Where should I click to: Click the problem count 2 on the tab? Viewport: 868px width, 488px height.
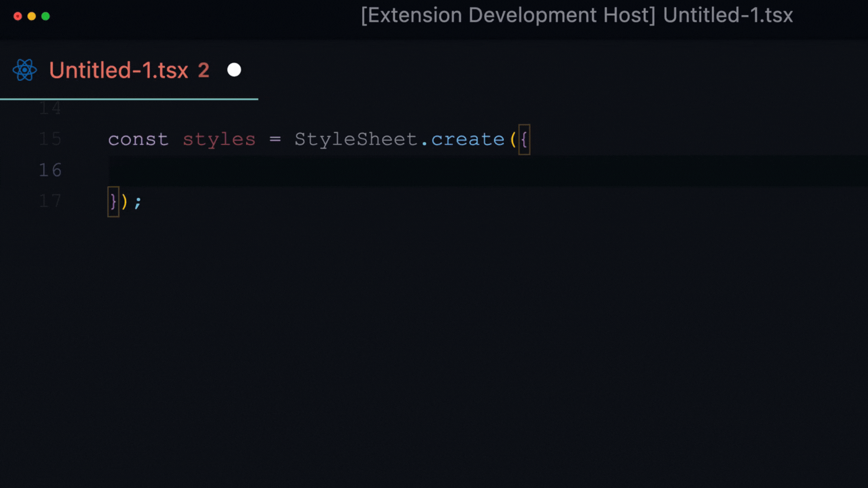[203, 70]
